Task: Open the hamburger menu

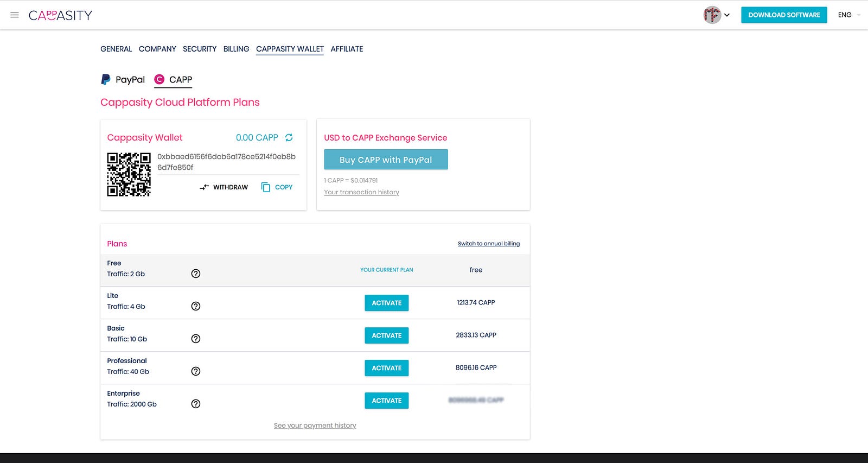Action: coord(15,15)
